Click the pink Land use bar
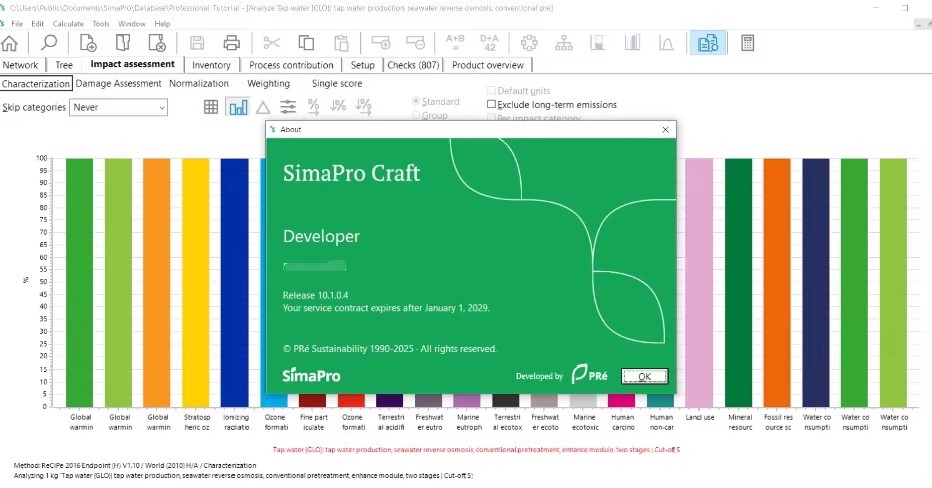Viewport: 932px width, 488px height. [x=699, y=282]
